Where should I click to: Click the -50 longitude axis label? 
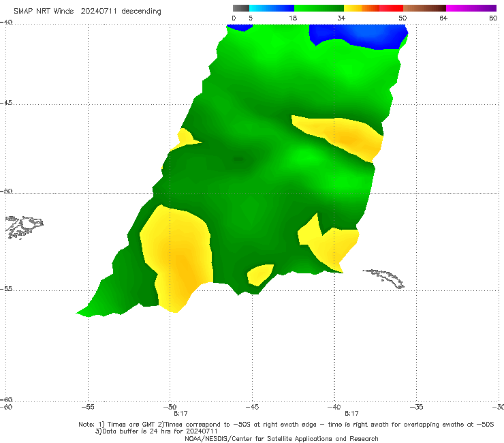pos(170,407)
